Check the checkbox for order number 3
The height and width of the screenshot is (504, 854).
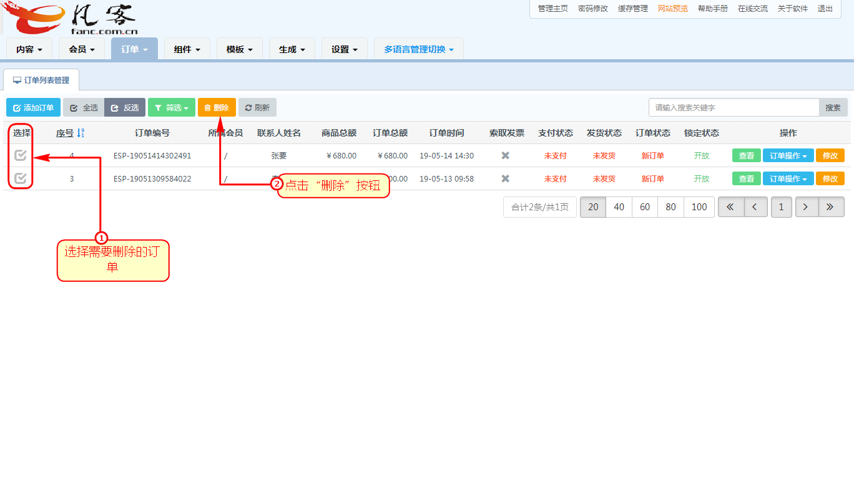click(x=21, y=178)
